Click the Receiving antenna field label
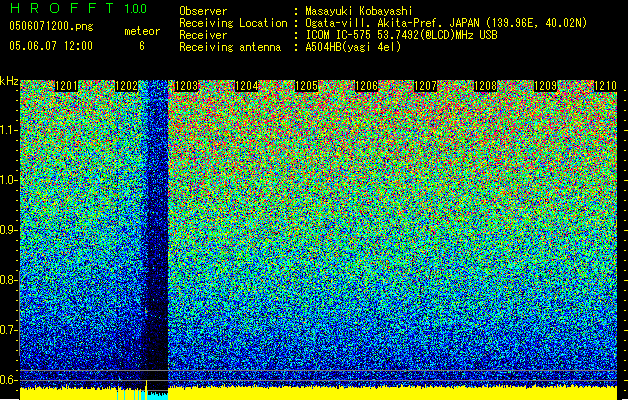 tap(230, 47)
